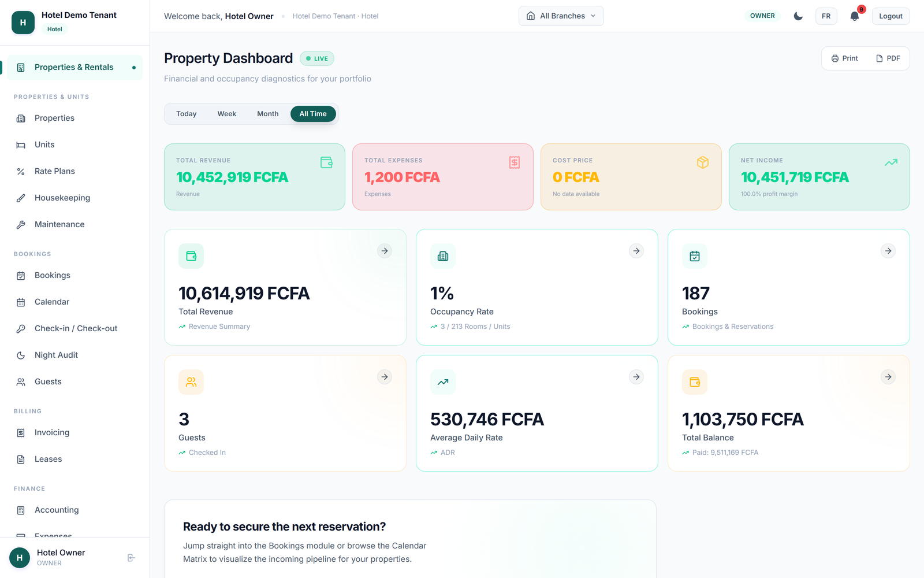Click receipt icon on Total Expenses tile
The image size is (924, 578).
point(515,162)
